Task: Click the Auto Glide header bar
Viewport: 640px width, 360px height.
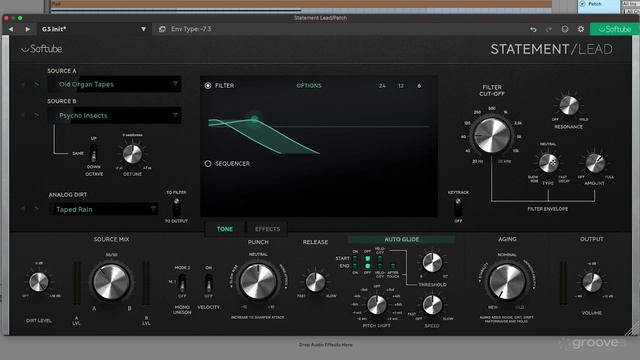Action: 402,239
